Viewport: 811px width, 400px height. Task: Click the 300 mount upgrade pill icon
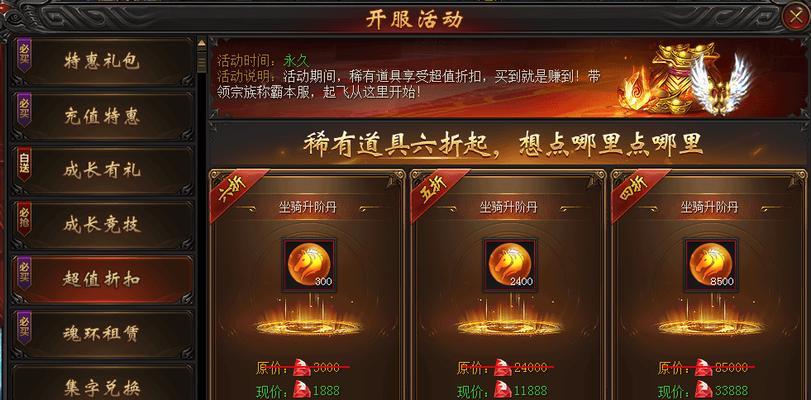309,265
